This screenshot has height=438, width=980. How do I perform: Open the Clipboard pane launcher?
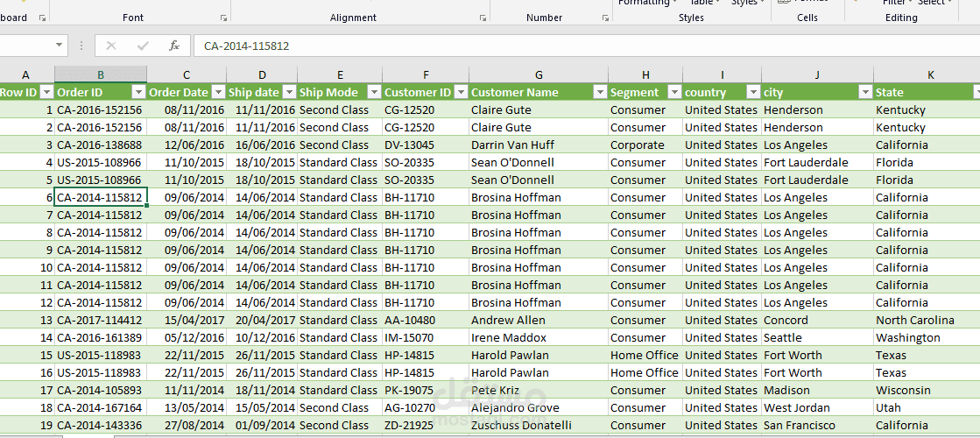pyautogui.click(x=43, y=18)
